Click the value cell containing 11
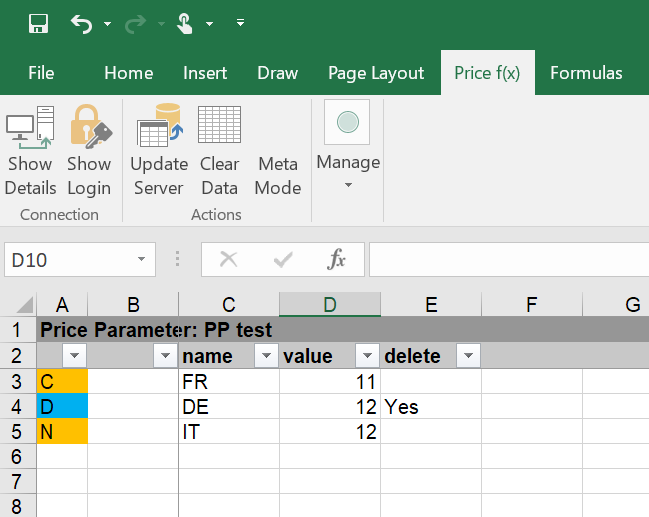Image resolution: width=649 pixels, height=517 pixels. tap(330, 381)
